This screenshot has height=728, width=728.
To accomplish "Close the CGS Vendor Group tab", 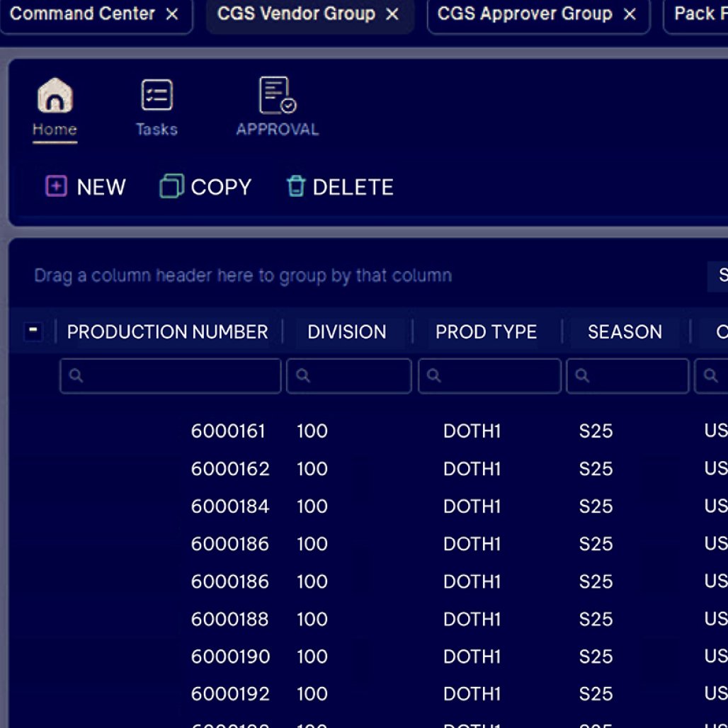I will pyautogui.click(x=392, y=14).
